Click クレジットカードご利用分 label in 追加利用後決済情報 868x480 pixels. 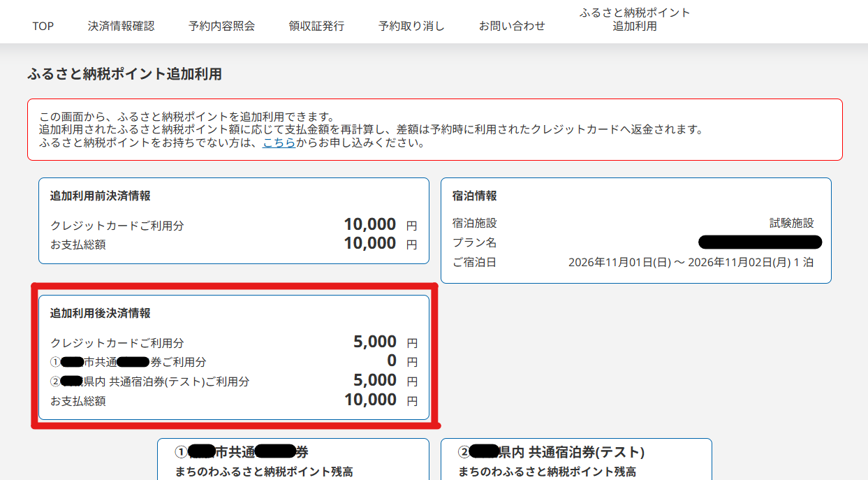117,343
